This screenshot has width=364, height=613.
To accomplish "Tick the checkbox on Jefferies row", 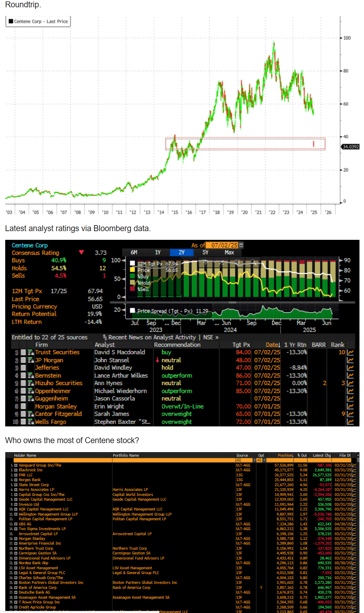I will coord(23,368).
